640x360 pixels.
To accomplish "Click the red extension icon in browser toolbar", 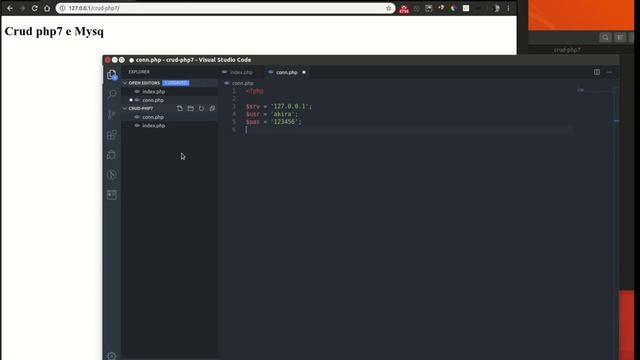I will pos(404,9).
